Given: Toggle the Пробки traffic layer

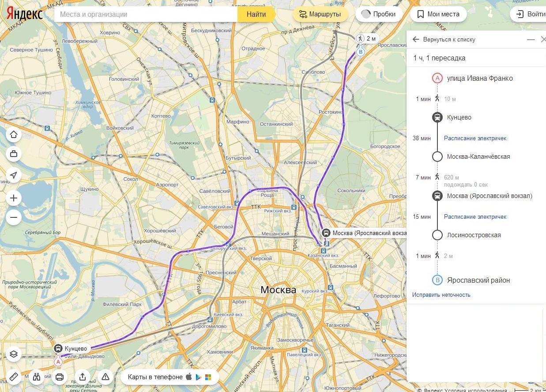Looking at the screenshot, I should click(378, 14).
